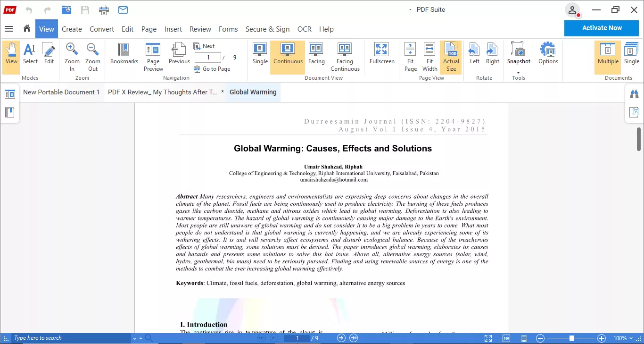Switch to New Portable Document 1 tab
Viewport: 644px width, 344px height.
tap(61, 92)
